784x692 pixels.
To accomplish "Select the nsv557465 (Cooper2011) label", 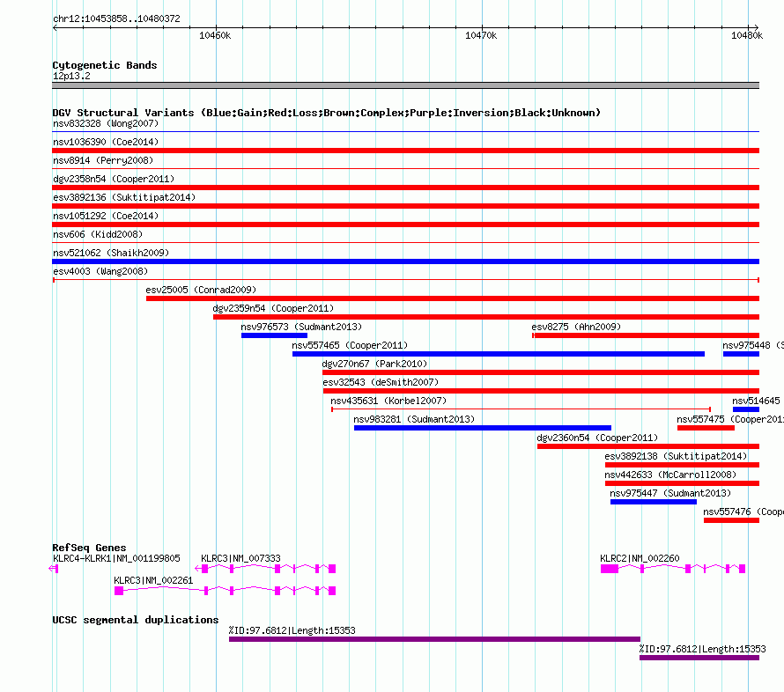I will (350, 345).
